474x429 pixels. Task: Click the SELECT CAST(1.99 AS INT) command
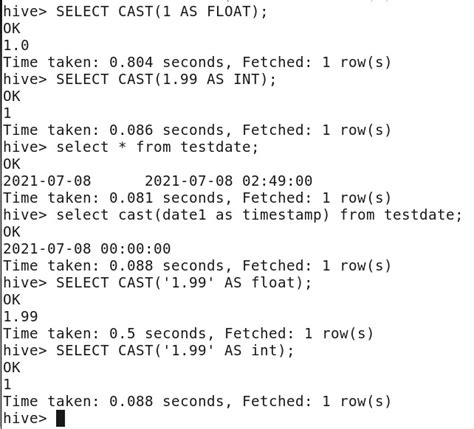pyautogui.click(x=166, y=80)
